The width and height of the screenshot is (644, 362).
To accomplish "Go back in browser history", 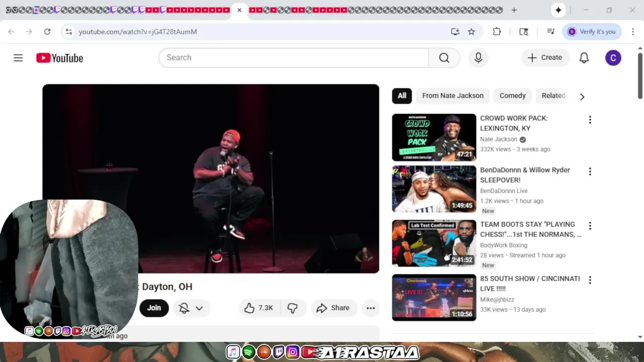I will (x=11, y=32).
